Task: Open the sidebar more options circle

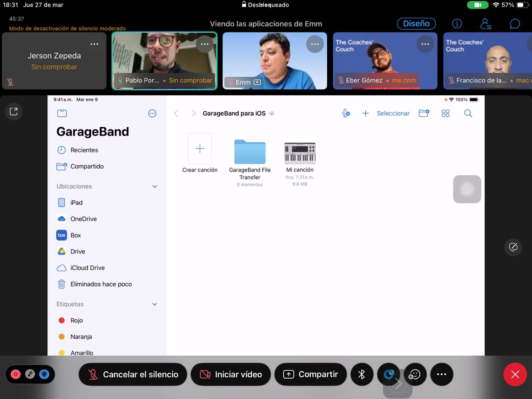Action: (x=152, y=113)
